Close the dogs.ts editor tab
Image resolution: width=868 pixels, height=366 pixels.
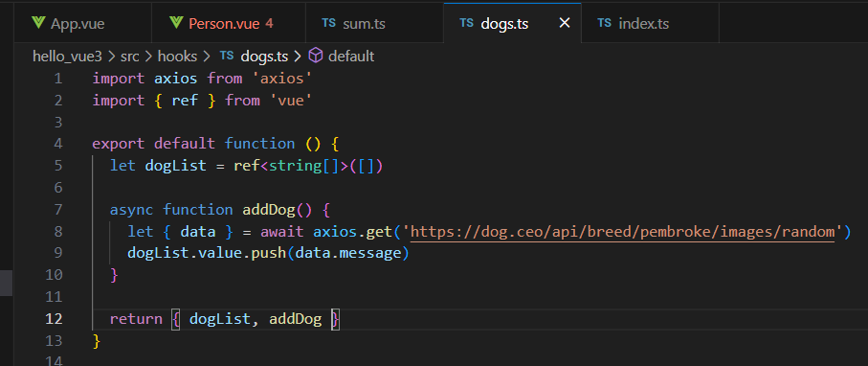(x=564, y=23)
